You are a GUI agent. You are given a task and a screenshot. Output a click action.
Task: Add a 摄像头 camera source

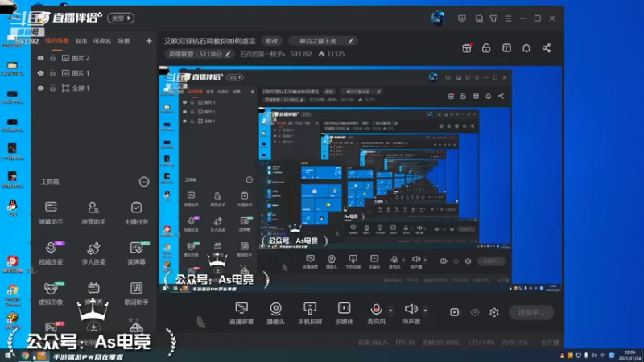click(275, 313)
